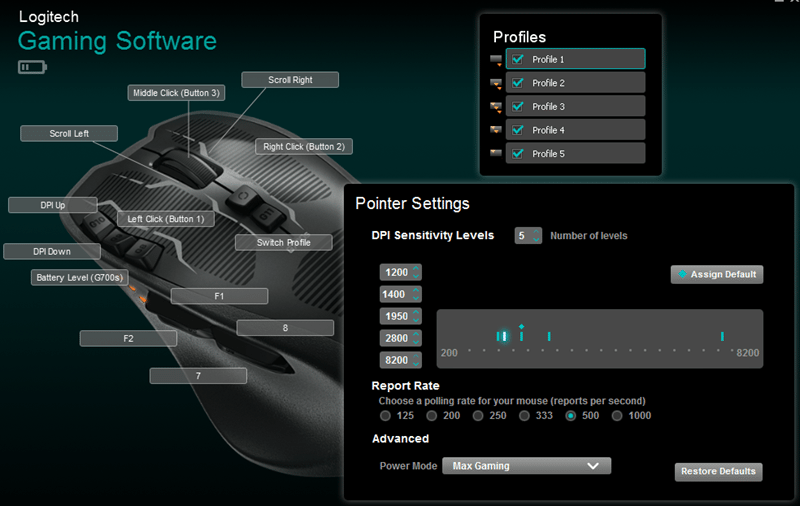Click the Middle Click (Button 3) label
The width and height of the screenshot is (800, 506).
(x=177, y=93)
